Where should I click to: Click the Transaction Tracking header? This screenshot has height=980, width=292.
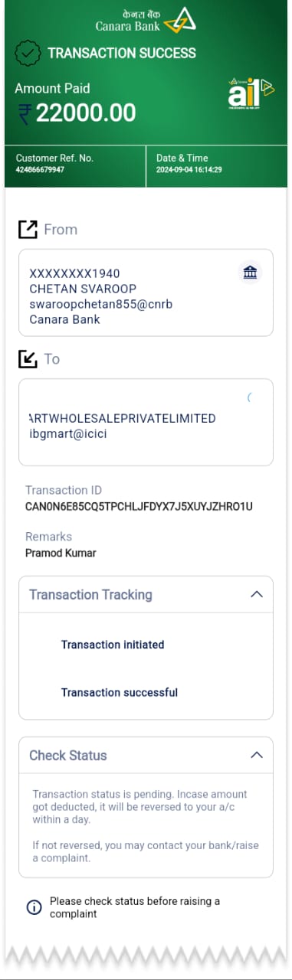click(146, 595)
